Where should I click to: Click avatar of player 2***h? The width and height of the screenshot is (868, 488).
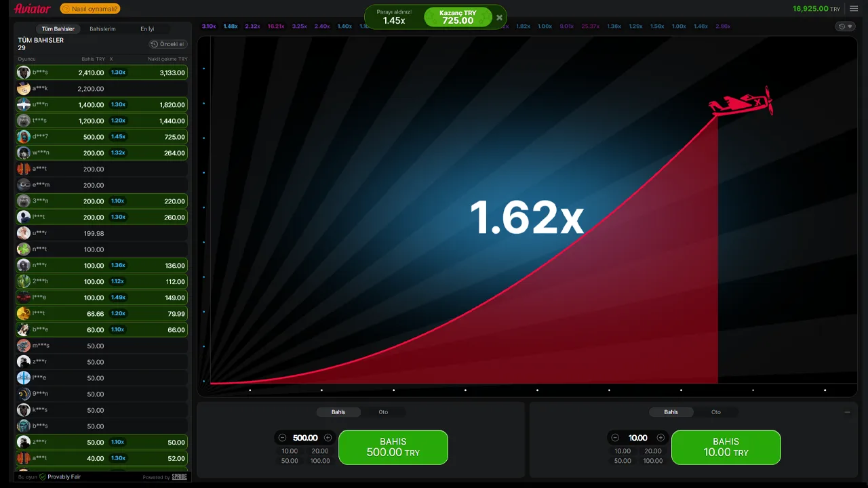click(x=24, y=281)
